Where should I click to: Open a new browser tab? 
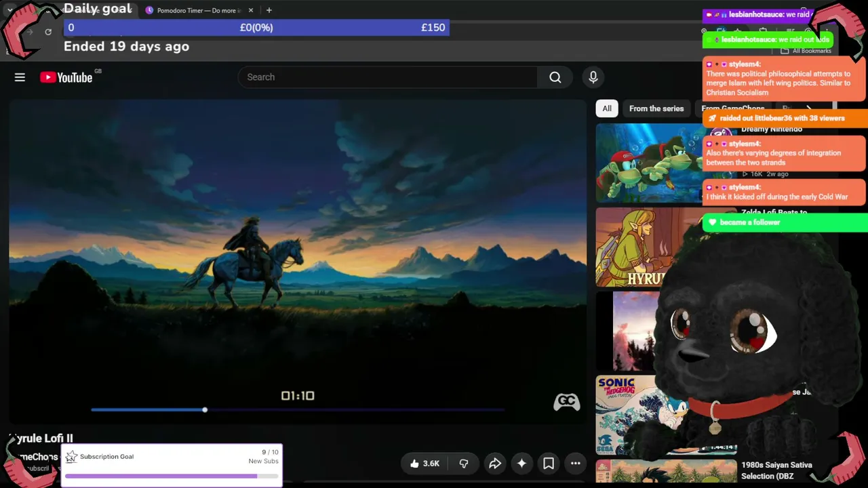pos(269,10)
